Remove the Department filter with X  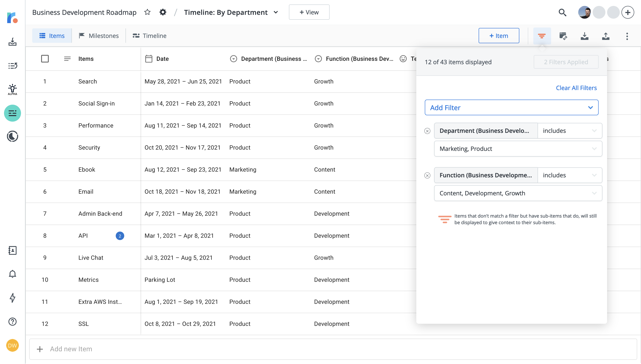pyautogui.click(x=427, y=131)
